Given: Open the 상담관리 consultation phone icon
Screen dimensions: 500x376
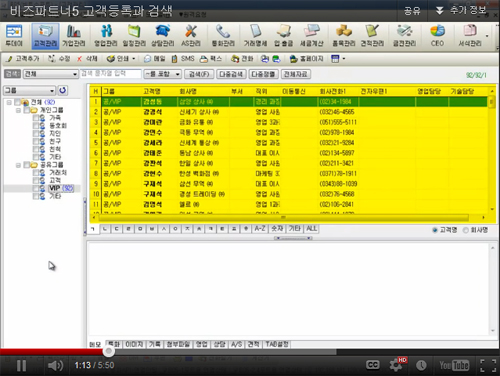Looking at the screenshot, I should point(162,35).
